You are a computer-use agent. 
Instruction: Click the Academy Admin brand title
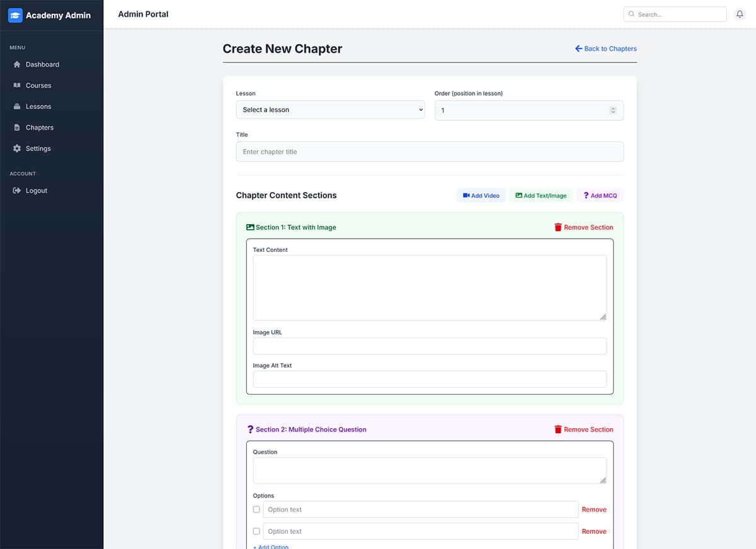coord(58,15)
